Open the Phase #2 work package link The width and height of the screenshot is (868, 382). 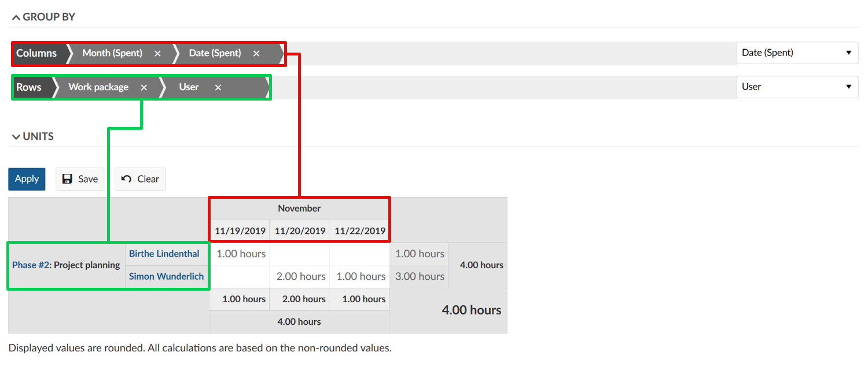coord(32,265)
